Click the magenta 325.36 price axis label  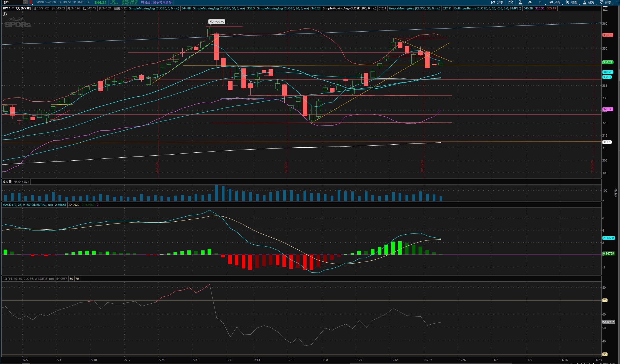click(608, 109)
